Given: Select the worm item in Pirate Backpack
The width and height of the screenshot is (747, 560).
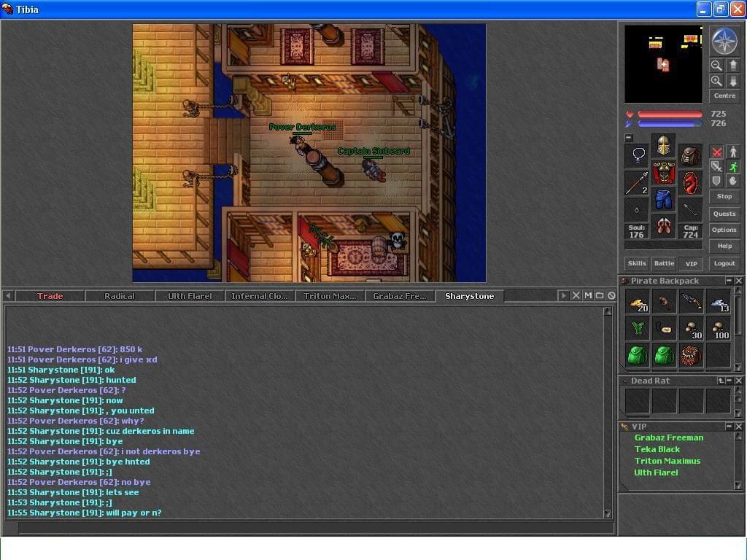Looking at the screenshot, I should [664, 303].
